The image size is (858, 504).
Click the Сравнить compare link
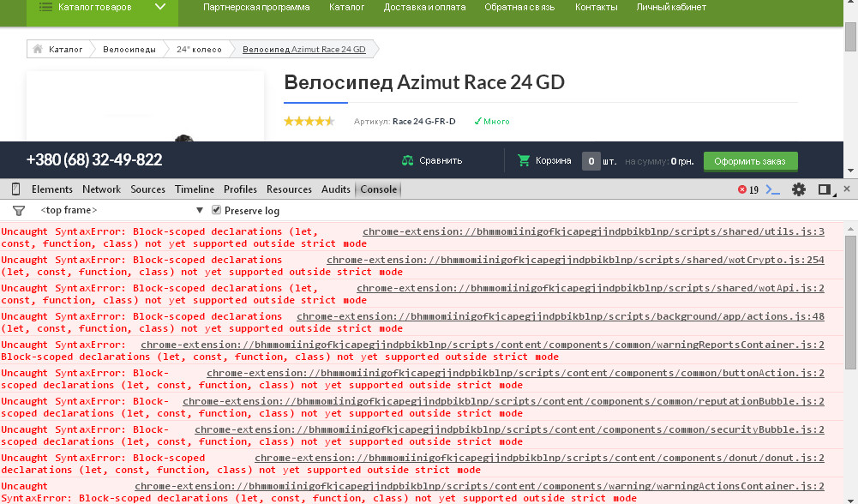tap(441, 160)
